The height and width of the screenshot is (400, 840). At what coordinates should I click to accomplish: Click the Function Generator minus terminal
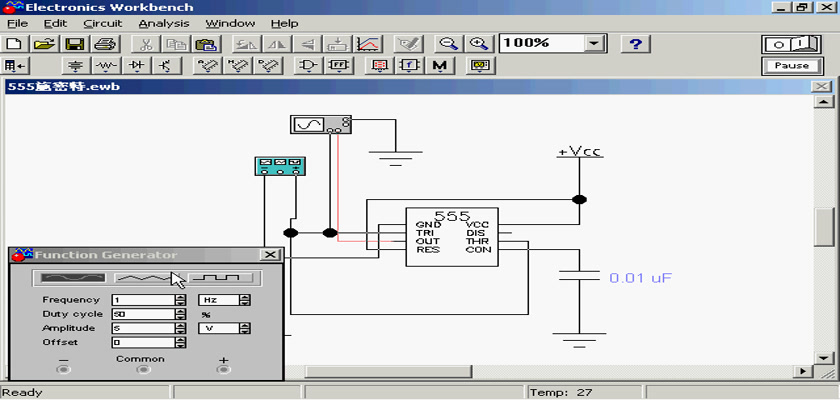tap(64, 369)
